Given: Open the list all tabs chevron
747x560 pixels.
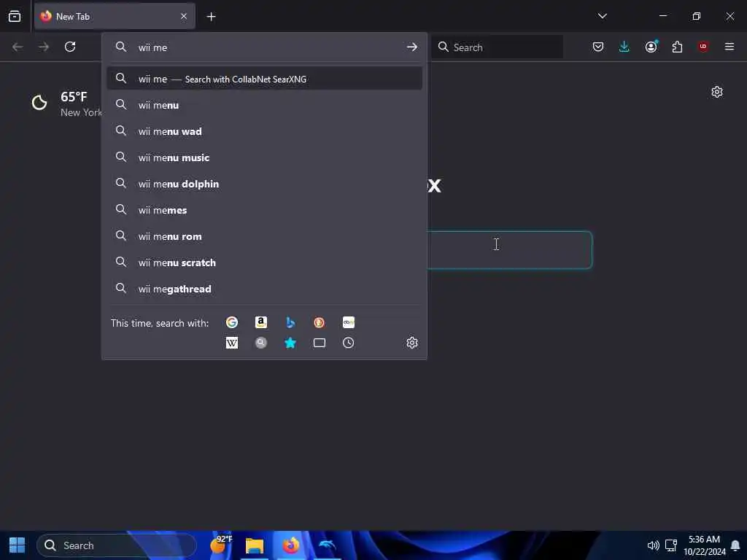Looking at the screenshot, I should coord(602,16).
